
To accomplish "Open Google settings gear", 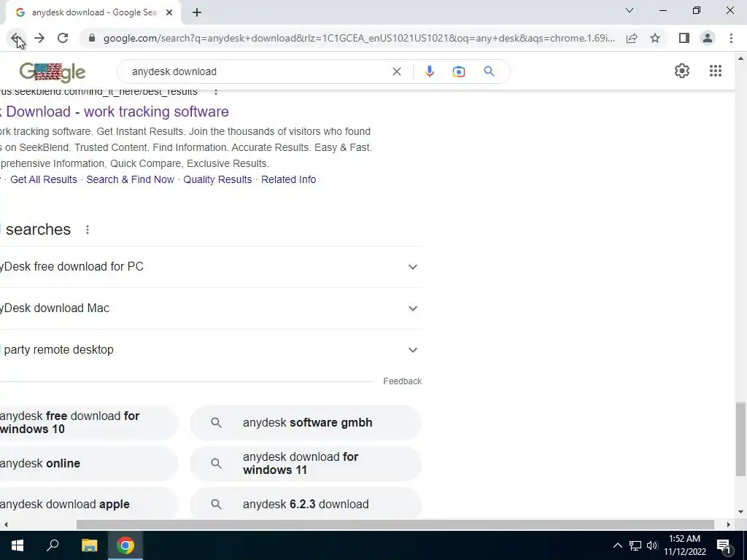I will [x=682, y=71].
